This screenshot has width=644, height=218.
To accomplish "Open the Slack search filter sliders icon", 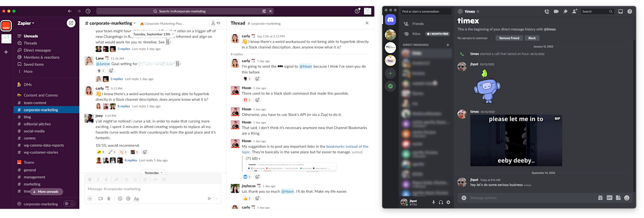I will pos(264,11).
